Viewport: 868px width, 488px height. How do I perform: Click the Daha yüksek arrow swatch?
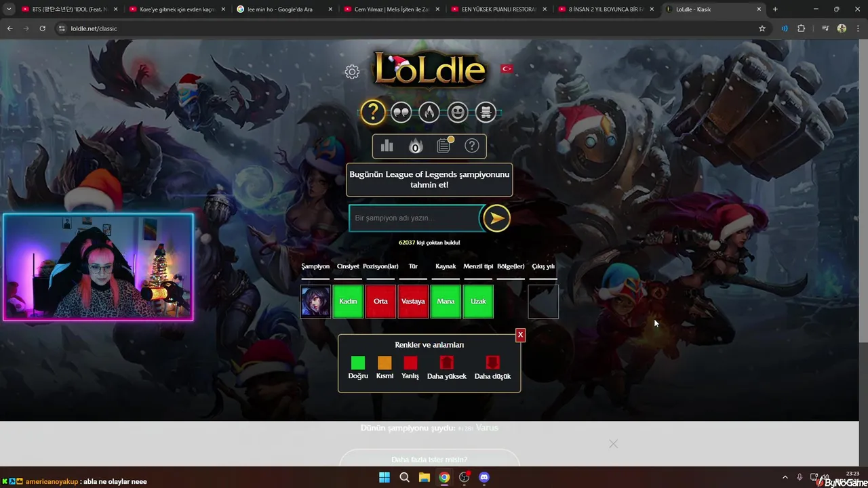(446, 363)
